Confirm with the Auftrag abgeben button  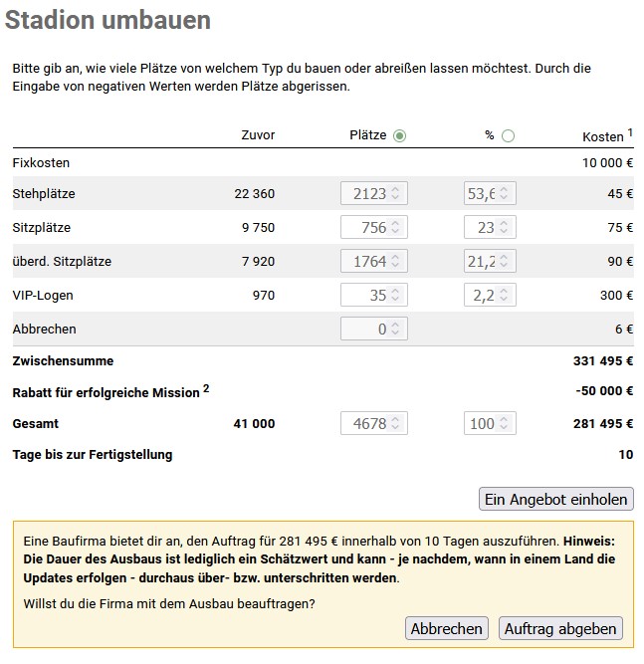coord(561,628)
